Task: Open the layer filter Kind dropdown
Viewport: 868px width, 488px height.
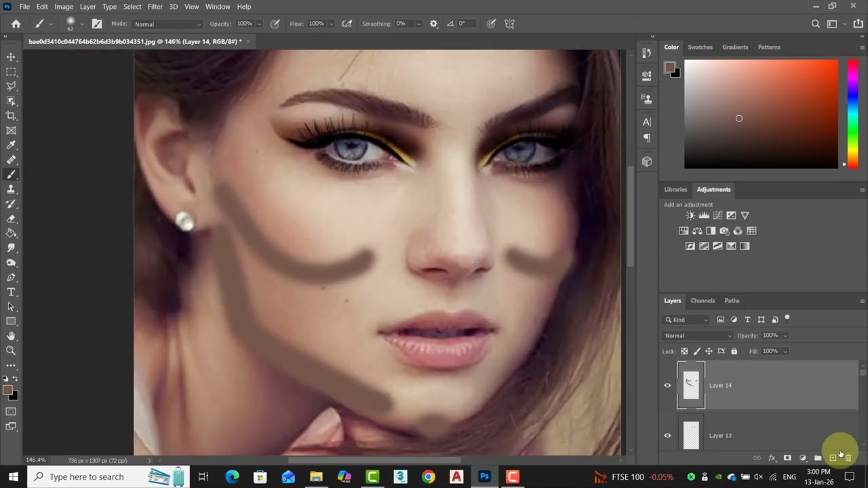Action: pyautogui.click(x=687, y=320)
